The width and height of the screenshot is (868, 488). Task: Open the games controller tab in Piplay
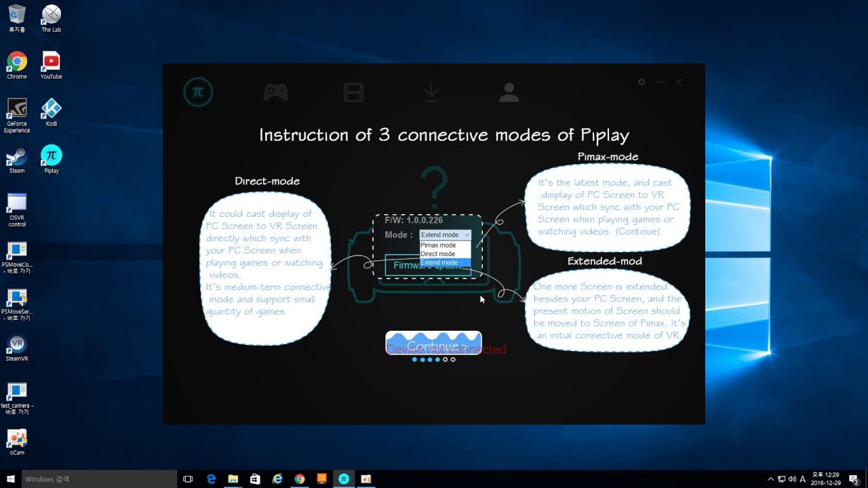(x=275, y=92)
